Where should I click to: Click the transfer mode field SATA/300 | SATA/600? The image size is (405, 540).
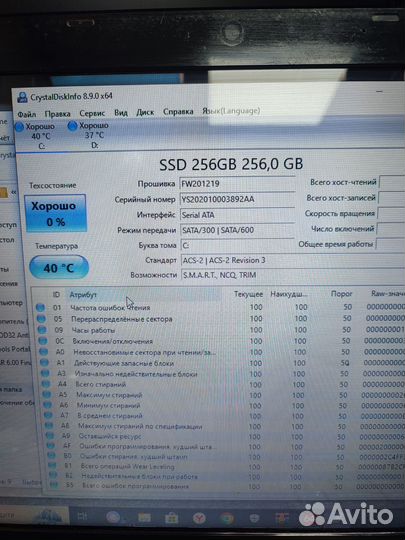237,230
